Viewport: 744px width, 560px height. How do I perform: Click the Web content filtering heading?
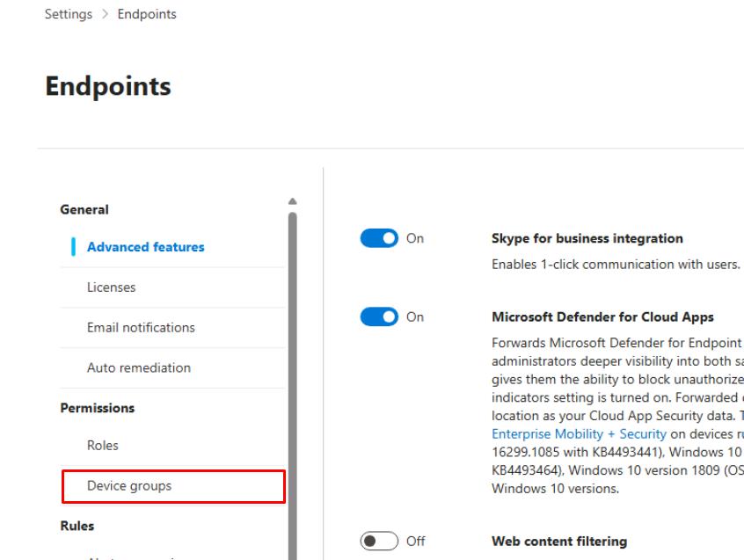tap(558, 542)
